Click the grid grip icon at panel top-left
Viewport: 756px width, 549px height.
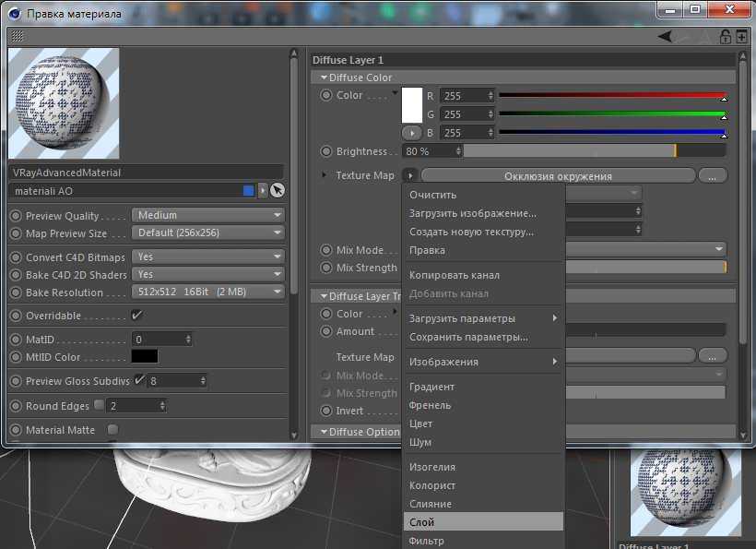coord(18,37)
